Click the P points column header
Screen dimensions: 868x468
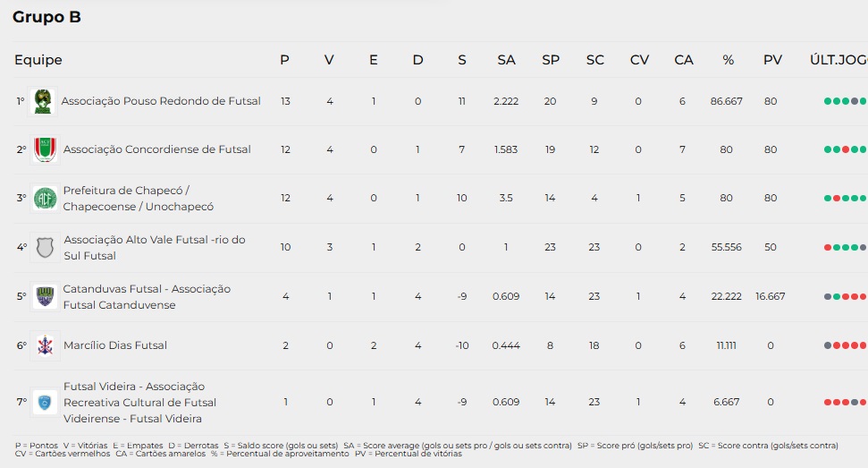284,60
